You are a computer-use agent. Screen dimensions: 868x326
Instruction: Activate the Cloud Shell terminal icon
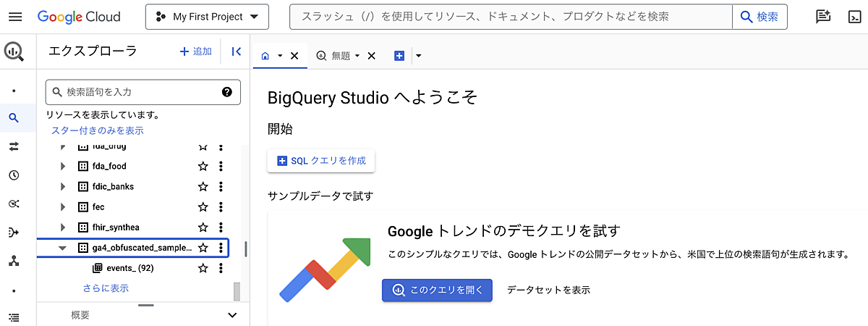(x=853, y=17)
